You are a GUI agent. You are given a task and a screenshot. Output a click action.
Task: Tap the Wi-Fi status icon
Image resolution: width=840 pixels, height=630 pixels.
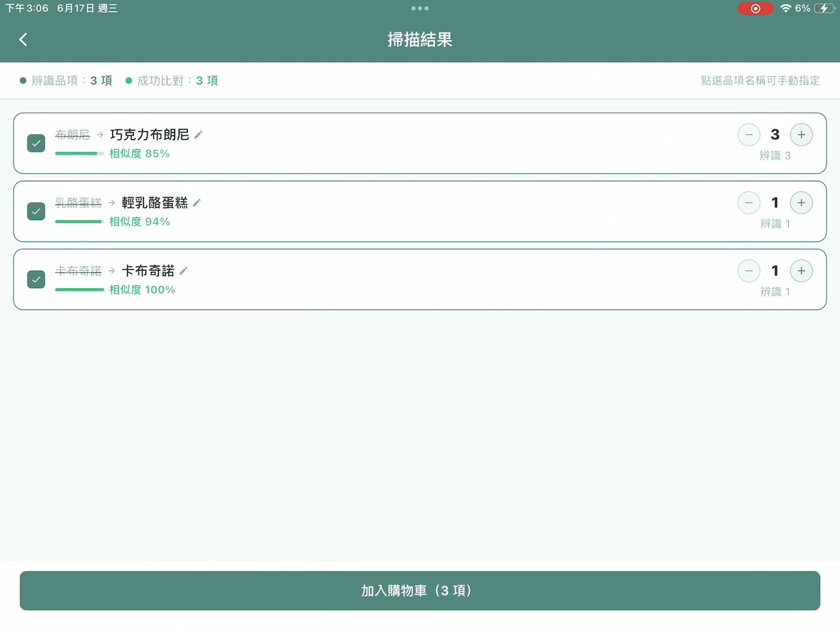coord(785,8)
